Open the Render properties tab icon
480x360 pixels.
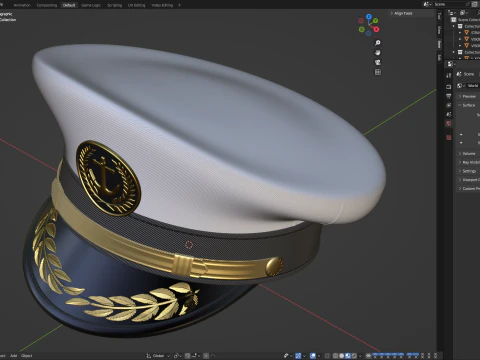[x=449, y=87]
